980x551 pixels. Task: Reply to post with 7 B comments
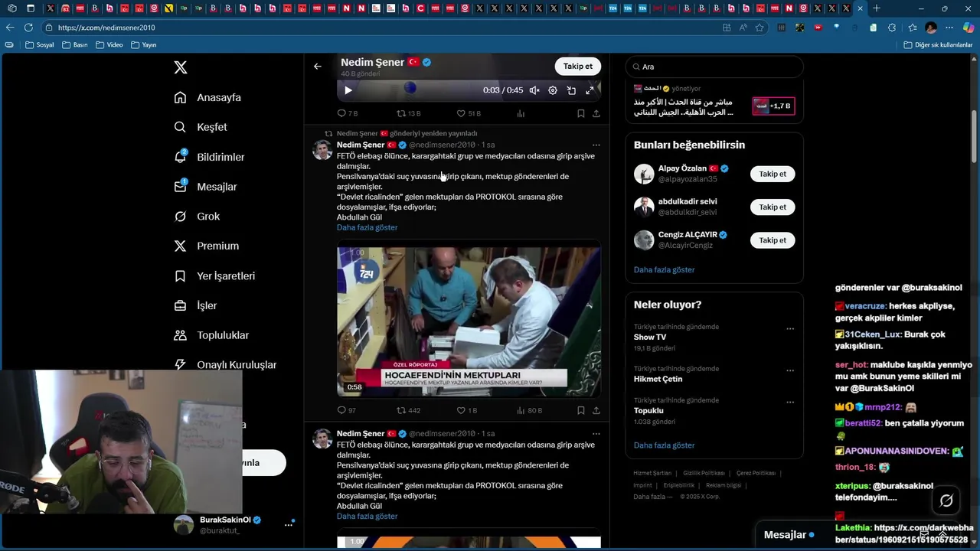(x=347, y=113)
